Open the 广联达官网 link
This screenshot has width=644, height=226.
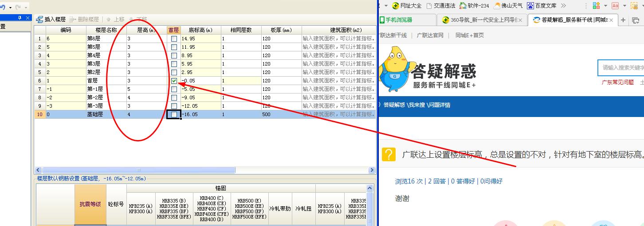point(430,35)
